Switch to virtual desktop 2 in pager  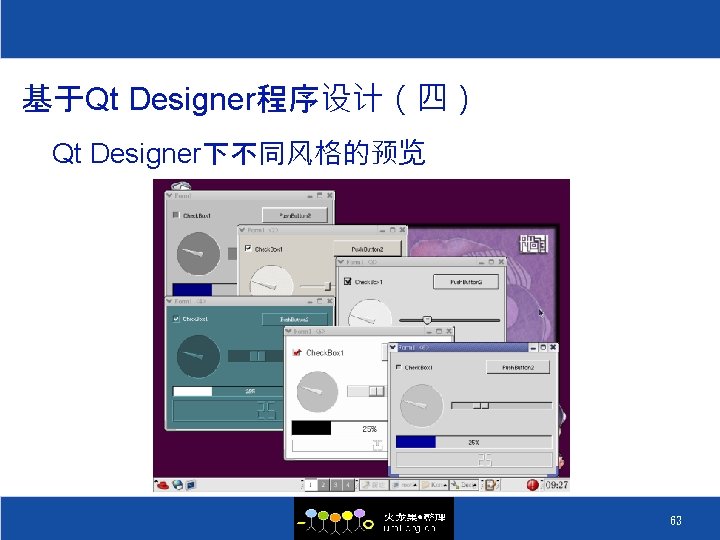click(323, 484)
